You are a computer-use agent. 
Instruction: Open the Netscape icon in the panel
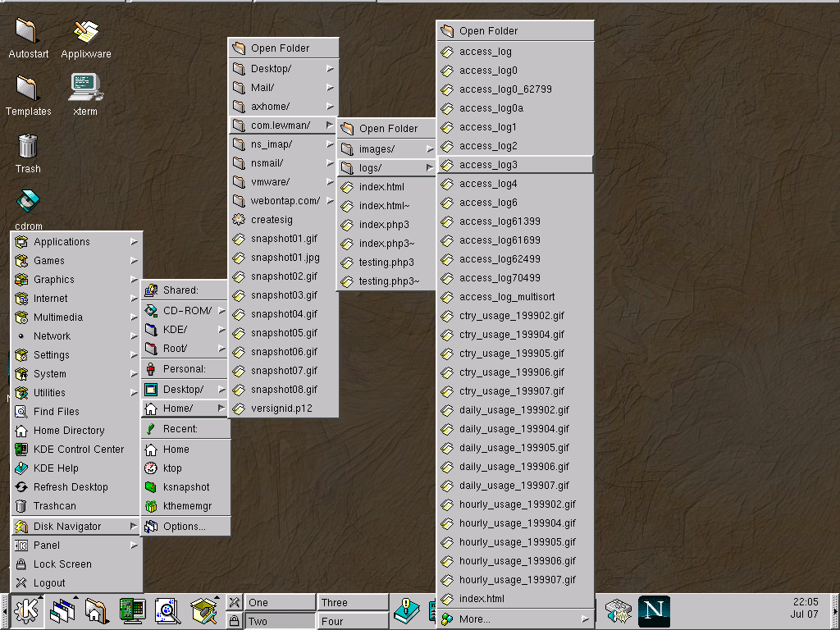click(x=655, y=611)
